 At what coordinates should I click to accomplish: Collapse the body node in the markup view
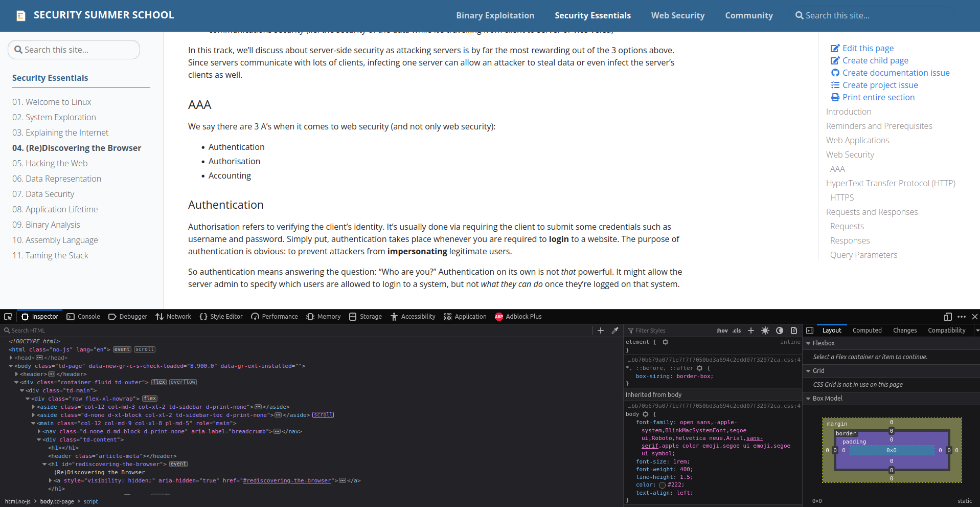(x=10, y=366)
